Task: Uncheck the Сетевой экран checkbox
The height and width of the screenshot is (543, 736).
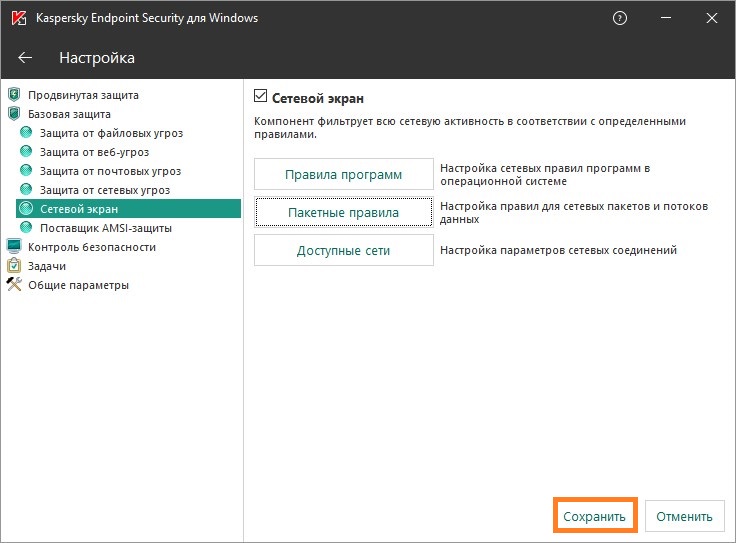Action: tap(261, 98)
